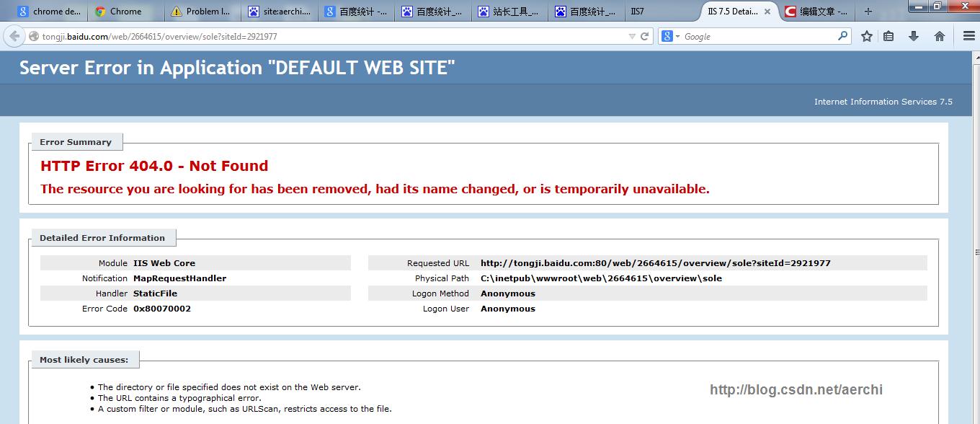Click 'Internet Information Services 7.5' text
This screenshot has width=980, height=424.
coord(883,102)
